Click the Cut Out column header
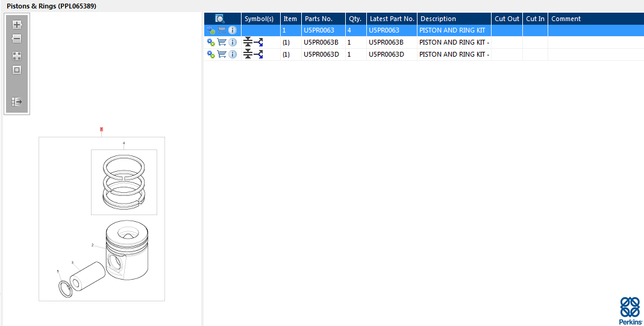Viewport: 644px width, 326px height. click(507, 19)
